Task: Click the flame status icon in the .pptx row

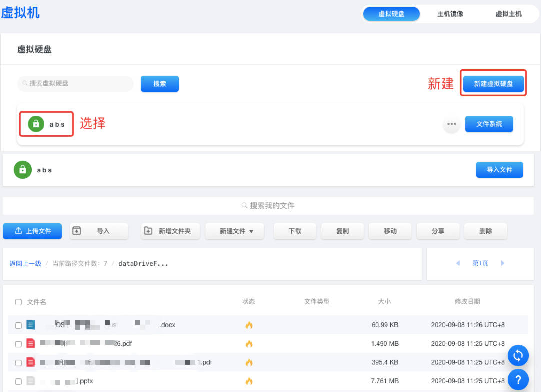Action: [249, 381]
